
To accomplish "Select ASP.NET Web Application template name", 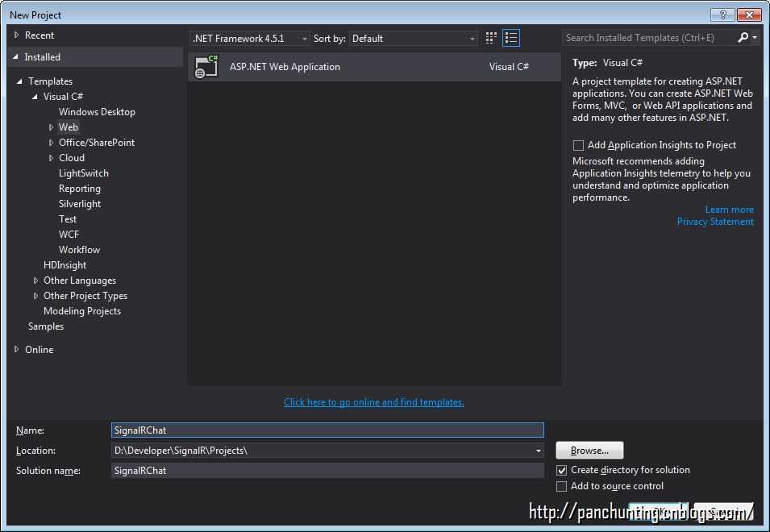I will (x=285, y=67).
